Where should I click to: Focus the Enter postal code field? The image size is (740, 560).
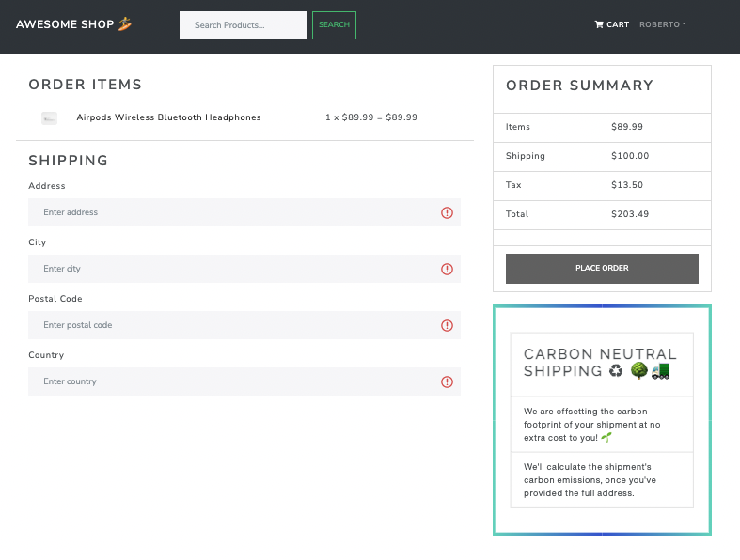point(244,325)
